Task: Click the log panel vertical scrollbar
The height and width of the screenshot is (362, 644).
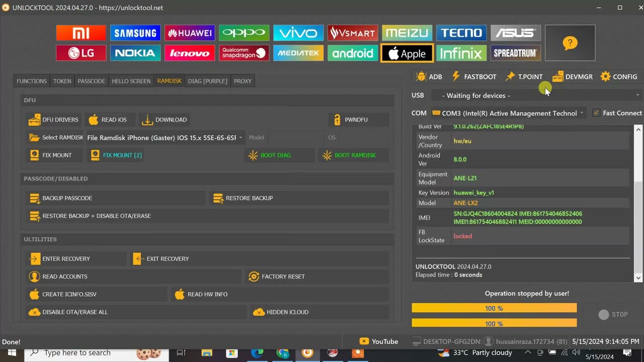Action: pyautogui.click(x=638, y=203)
